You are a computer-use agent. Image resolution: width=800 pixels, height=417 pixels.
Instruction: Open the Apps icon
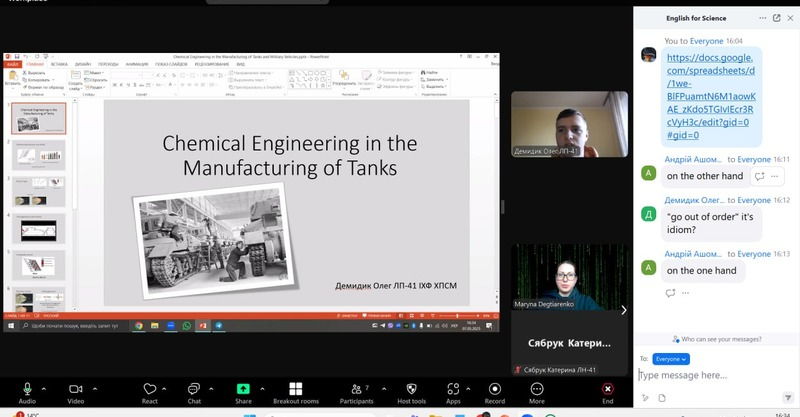pos(453,393)
